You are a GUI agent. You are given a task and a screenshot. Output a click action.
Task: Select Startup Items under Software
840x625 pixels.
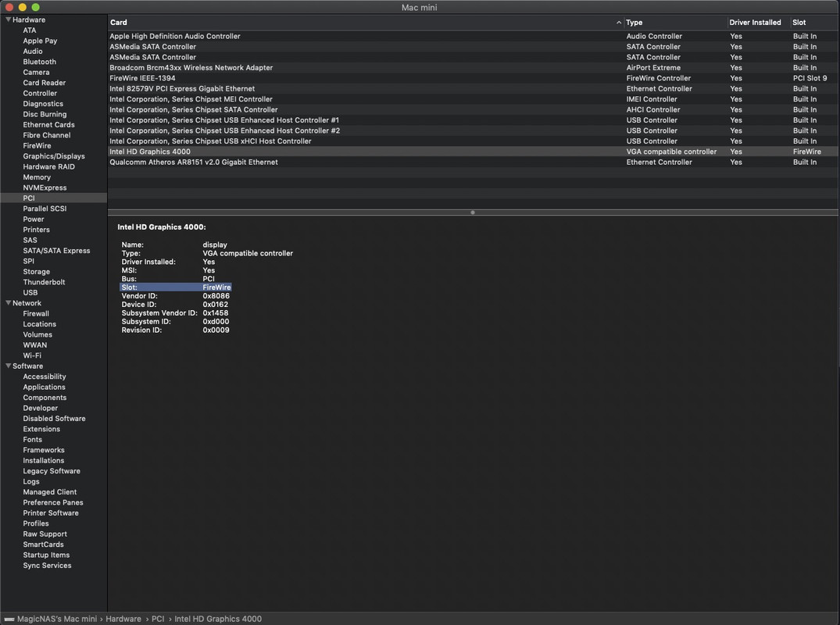46,555
